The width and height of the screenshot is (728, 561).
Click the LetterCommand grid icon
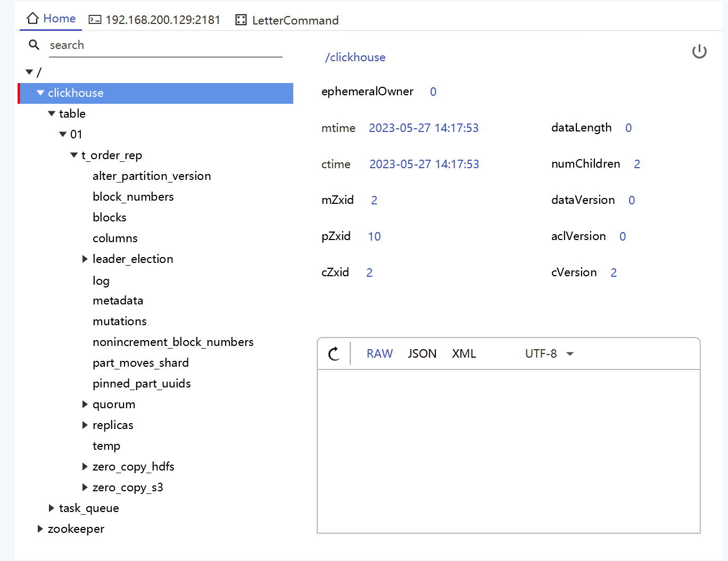pyautogui.click(x=241, y=20)
